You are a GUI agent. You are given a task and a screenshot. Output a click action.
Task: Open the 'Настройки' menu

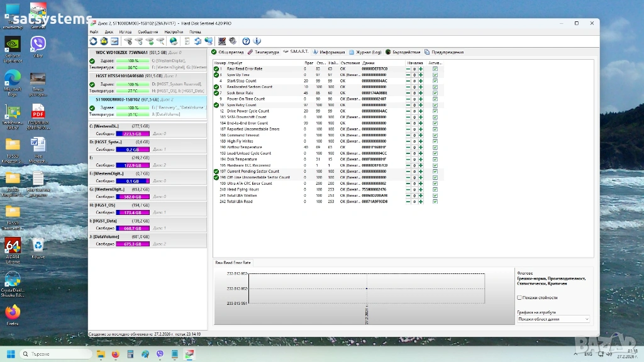point(174,31)
